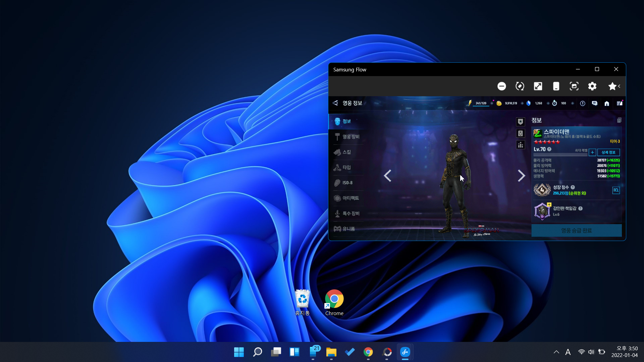644x362 pixels.
Task: Click the 티어-3 label
Action: coord(614,141)
